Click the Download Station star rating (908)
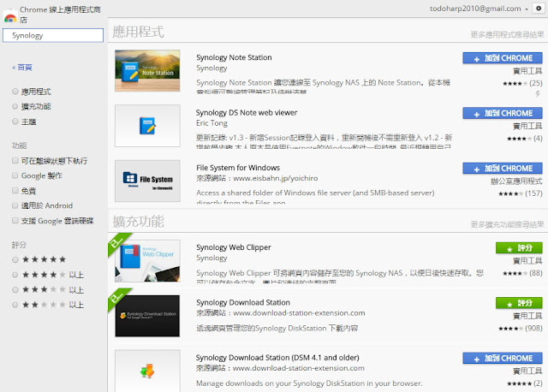This screenshot has width=548, height=392. 521,328
